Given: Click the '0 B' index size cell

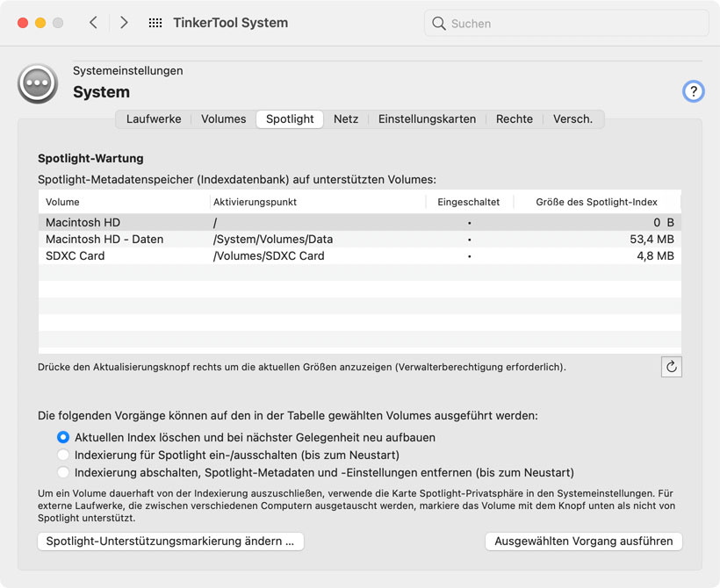Looking at the screenshot, I should pyautogui.click(x=664, y=222).
